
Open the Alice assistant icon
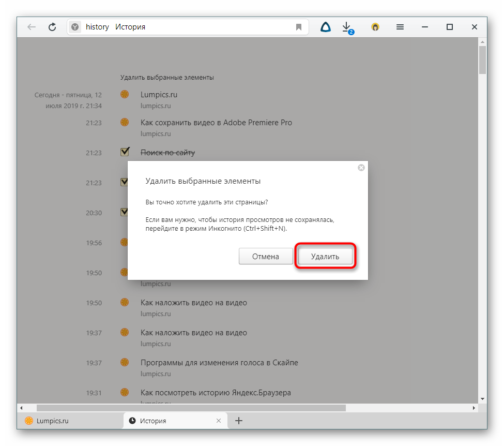click(325, 27)
